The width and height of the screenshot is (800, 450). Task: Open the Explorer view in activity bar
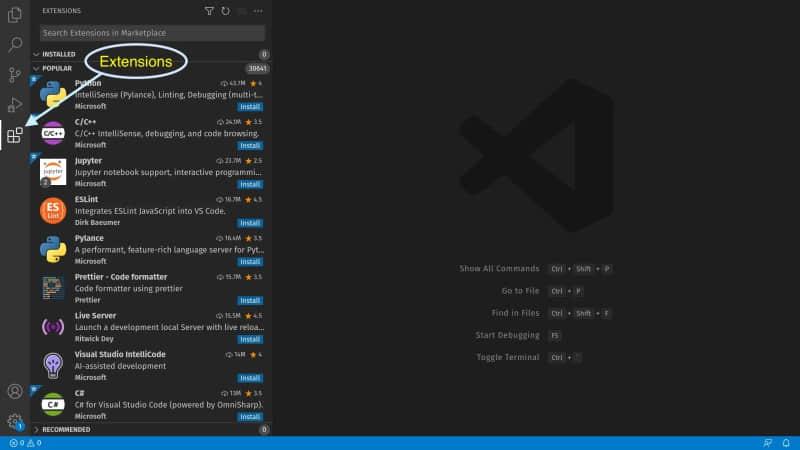(15, 15)
